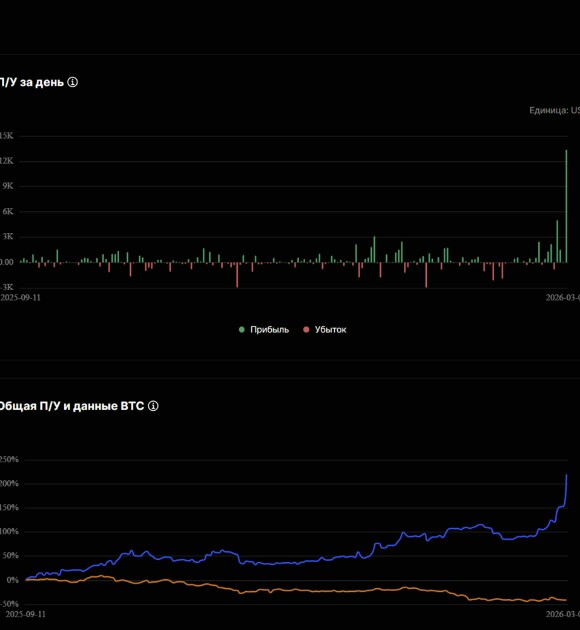
Task: Click the red Убыток legend dot
Action: coord(306,330)
